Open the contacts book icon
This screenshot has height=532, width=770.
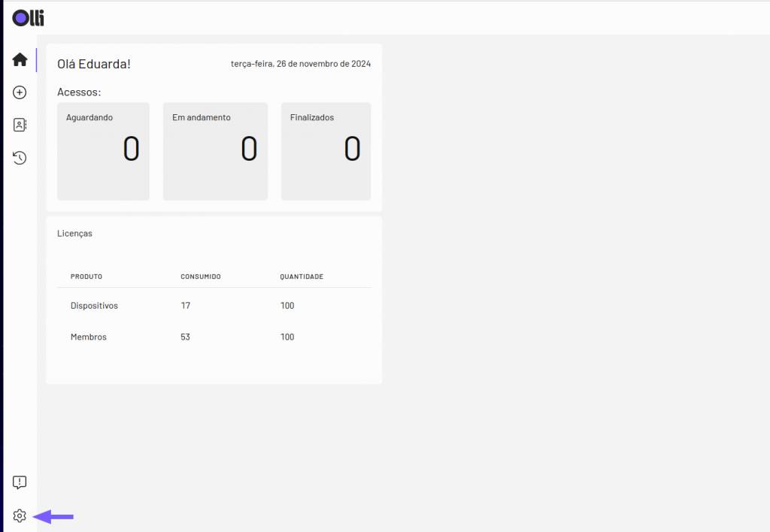(x=20, y=125)
